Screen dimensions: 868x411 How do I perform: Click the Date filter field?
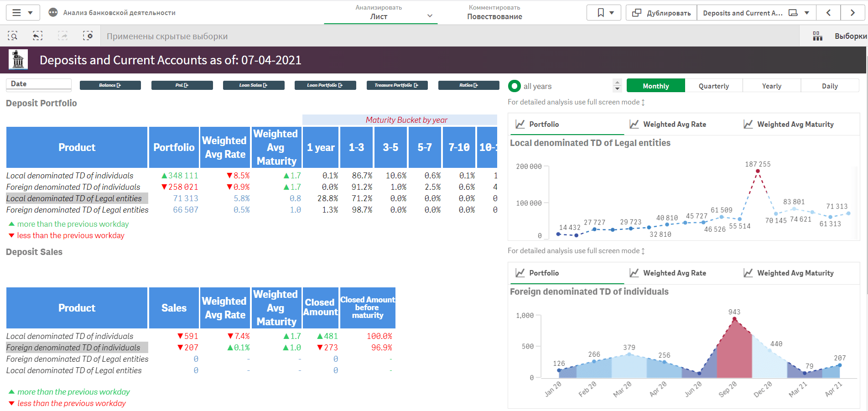[x=38, y=84]
